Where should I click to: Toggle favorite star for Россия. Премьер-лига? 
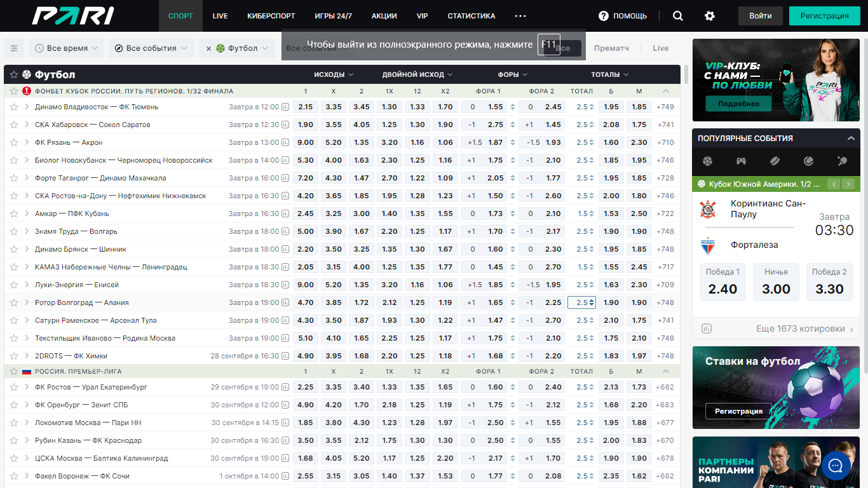pos(14,371)
